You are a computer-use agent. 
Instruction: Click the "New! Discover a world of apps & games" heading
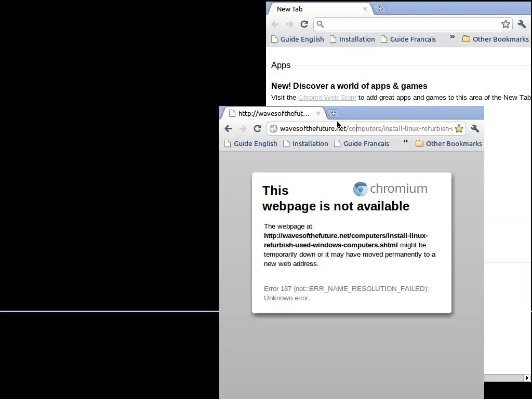349,86
